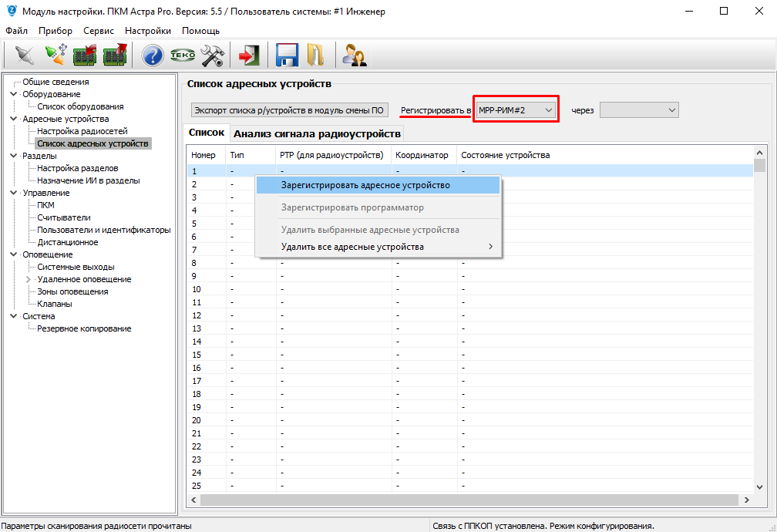Click the vertical scrollbar down arrow
The height and width of the screenshot is (532, 777).
(760, 487)
